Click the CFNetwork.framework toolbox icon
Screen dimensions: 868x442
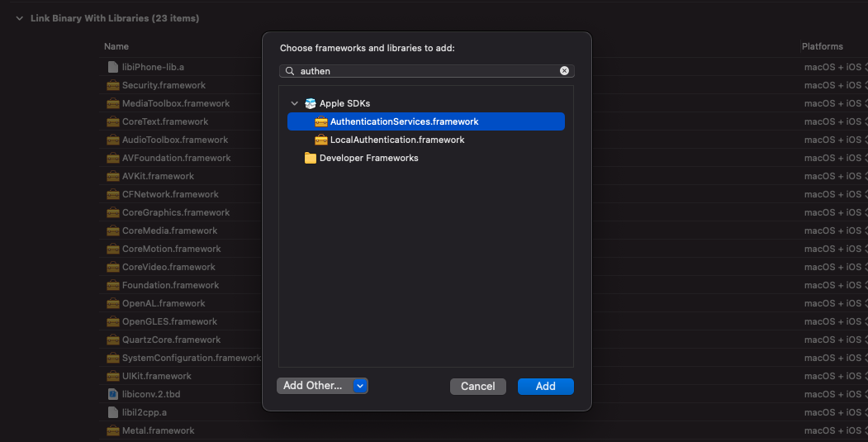pyautogui.click(x=113, y=194)
